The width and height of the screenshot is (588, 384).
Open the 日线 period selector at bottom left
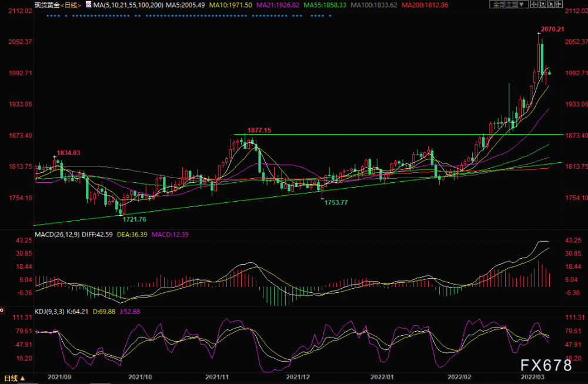point(14,378)
